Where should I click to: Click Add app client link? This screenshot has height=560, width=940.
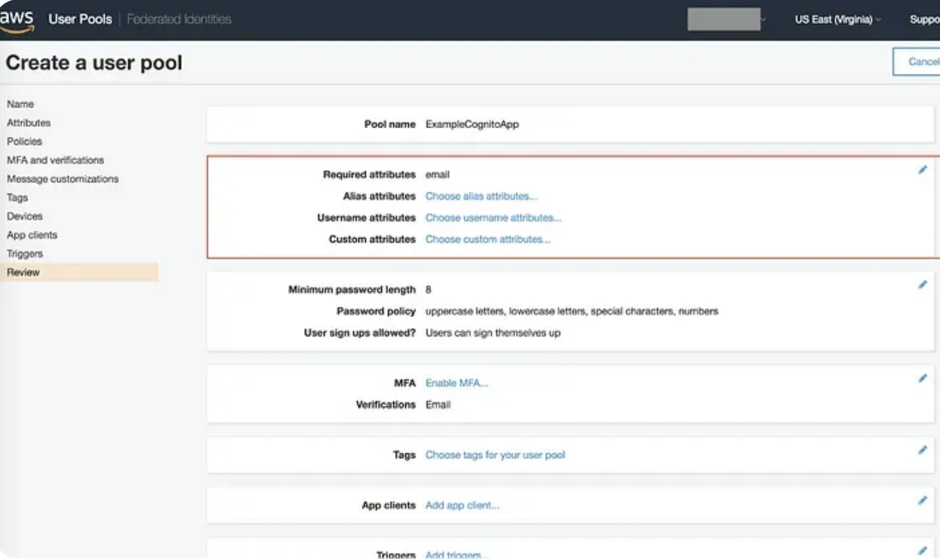462,505
